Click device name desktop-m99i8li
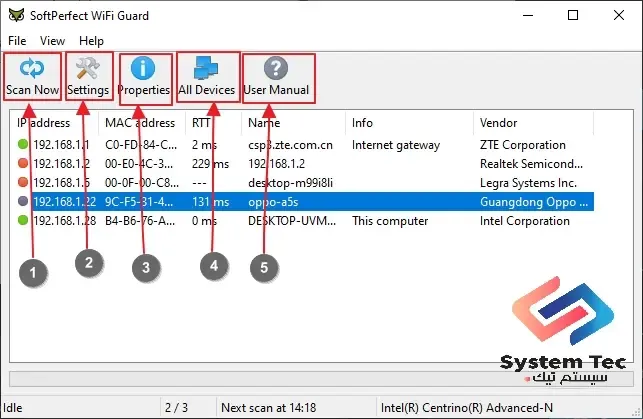Image resolution: width=643 pixels, height=419 pixels. pos(290,182)
